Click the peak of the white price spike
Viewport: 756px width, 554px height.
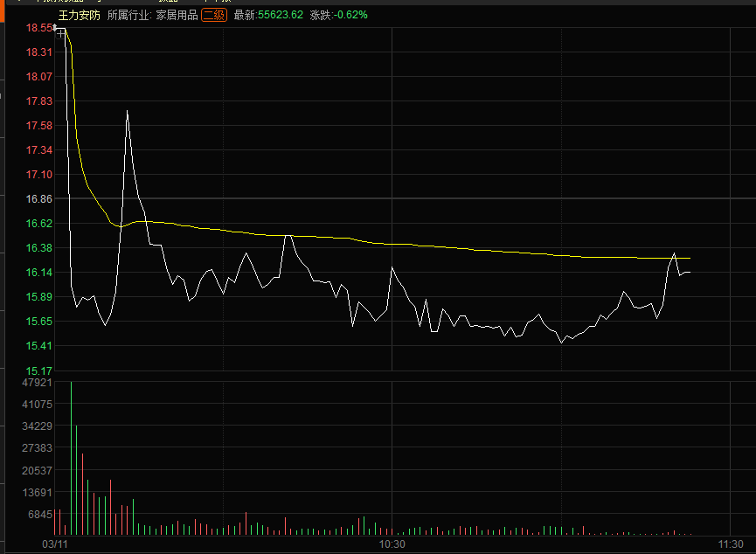[x=128, y=112]
